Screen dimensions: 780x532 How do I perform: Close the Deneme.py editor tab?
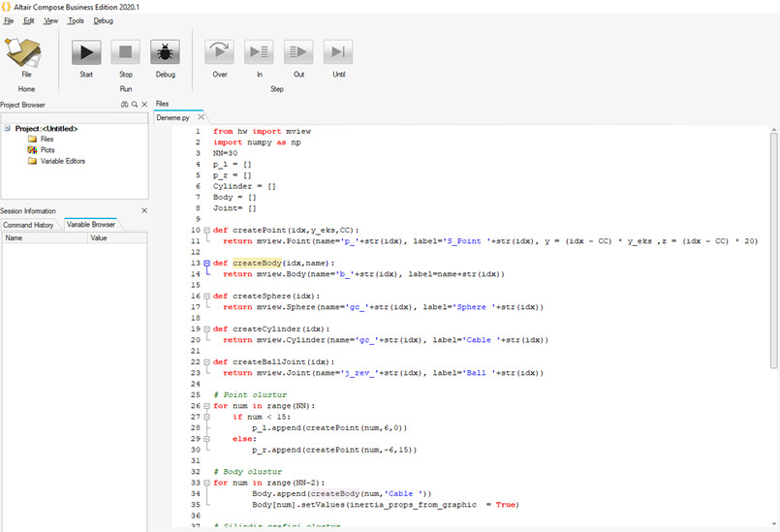(x=199, y=116)
